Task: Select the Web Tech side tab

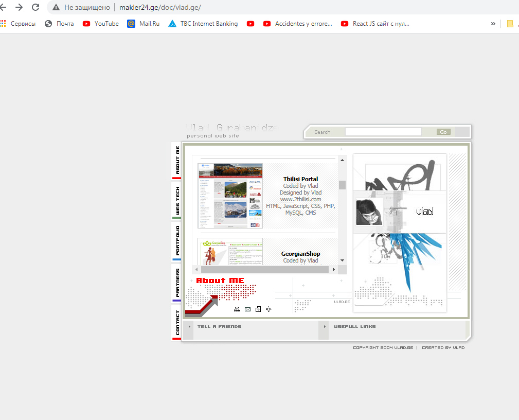Action: coord(177,201)
